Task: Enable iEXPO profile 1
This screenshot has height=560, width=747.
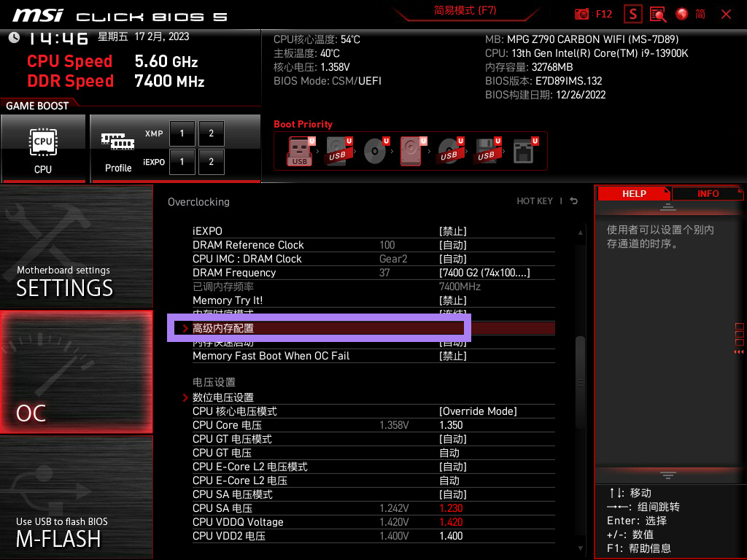Action: pyautogui.click(x=182, y=162)
